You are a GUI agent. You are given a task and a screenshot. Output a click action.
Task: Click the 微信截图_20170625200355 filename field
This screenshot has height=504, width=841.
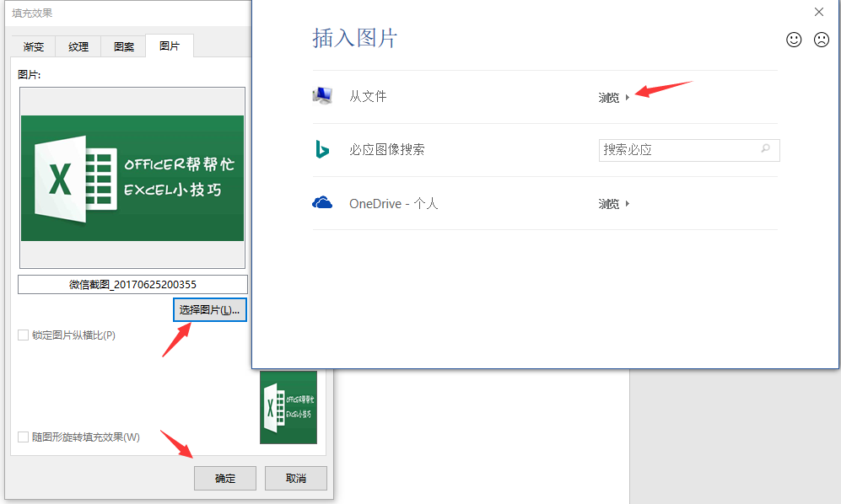click(x=132, y=285)
